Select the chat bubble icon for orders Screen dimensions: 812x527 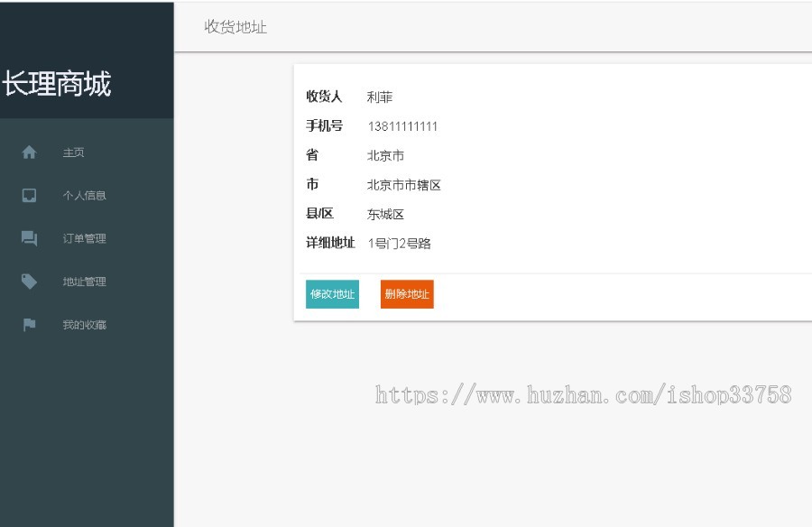(x=28, y=238)
